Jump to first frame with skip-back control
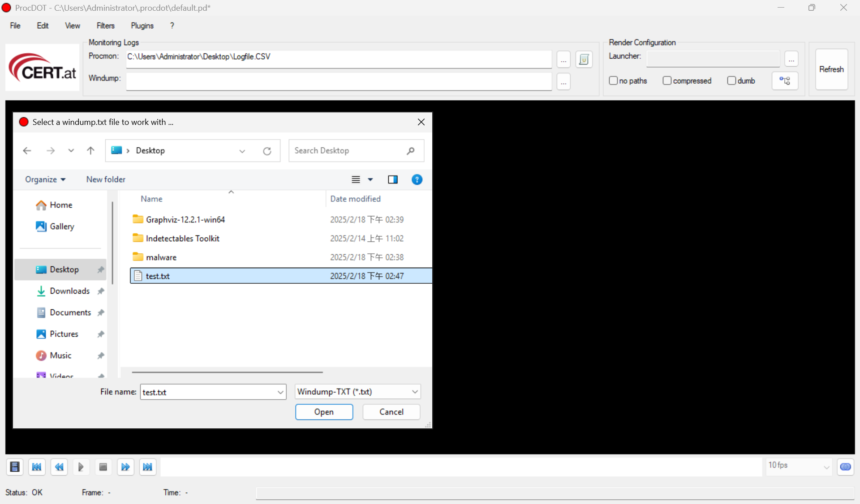 coord(37,467)
